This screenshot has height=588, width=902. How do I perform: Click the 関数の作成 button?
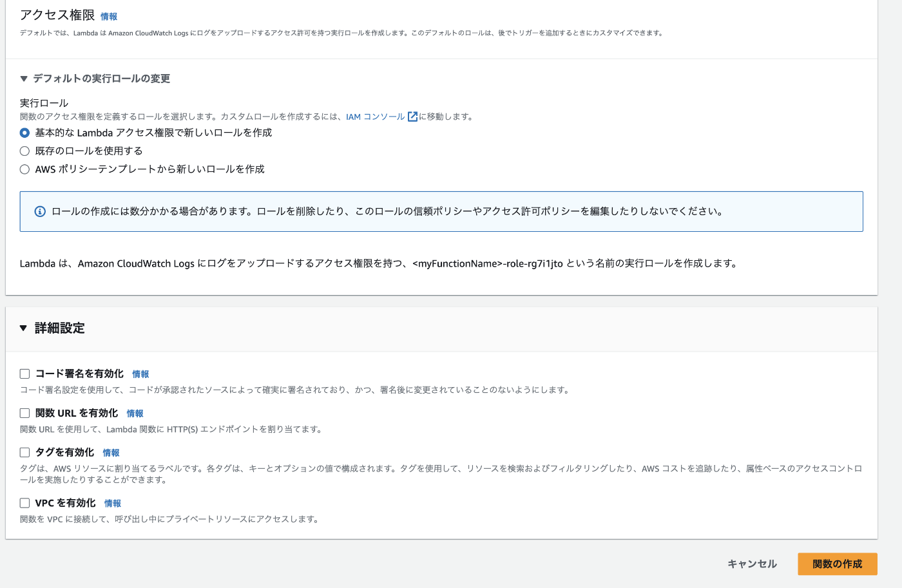click(x=838, y=564)
